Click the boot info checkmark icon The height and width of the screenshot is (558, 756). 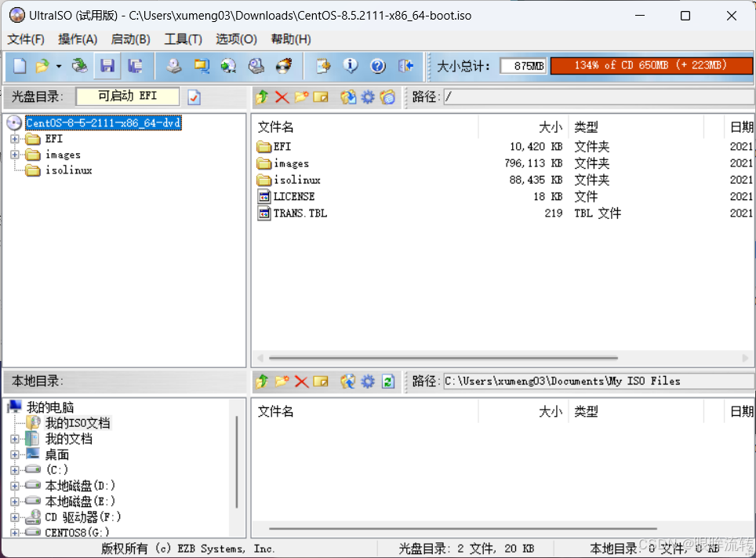[x=194, y=97]
